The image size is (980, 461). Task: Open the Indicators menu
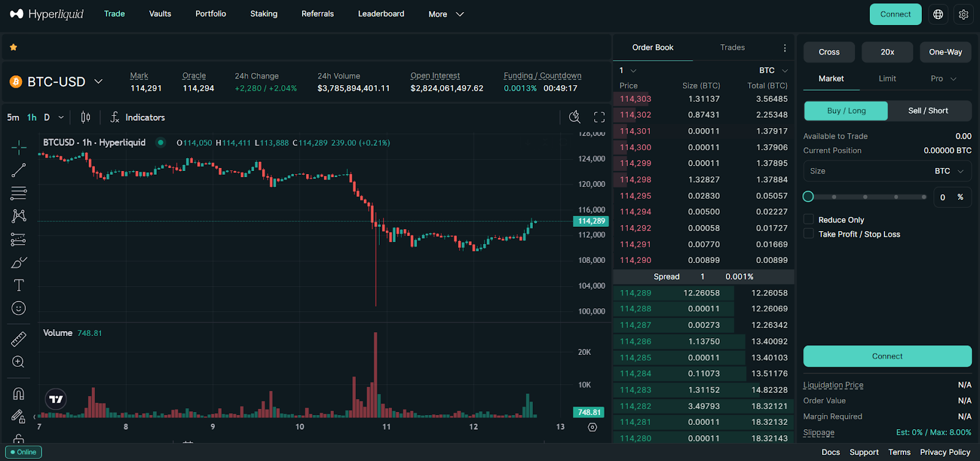click(x=137, y=117)
